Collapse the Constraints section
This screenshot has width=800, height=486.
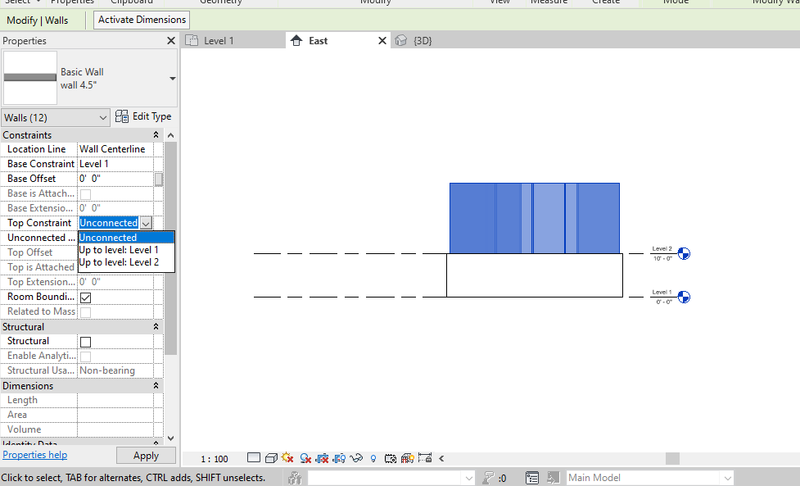pyautogui.click(x=156, y=135)
